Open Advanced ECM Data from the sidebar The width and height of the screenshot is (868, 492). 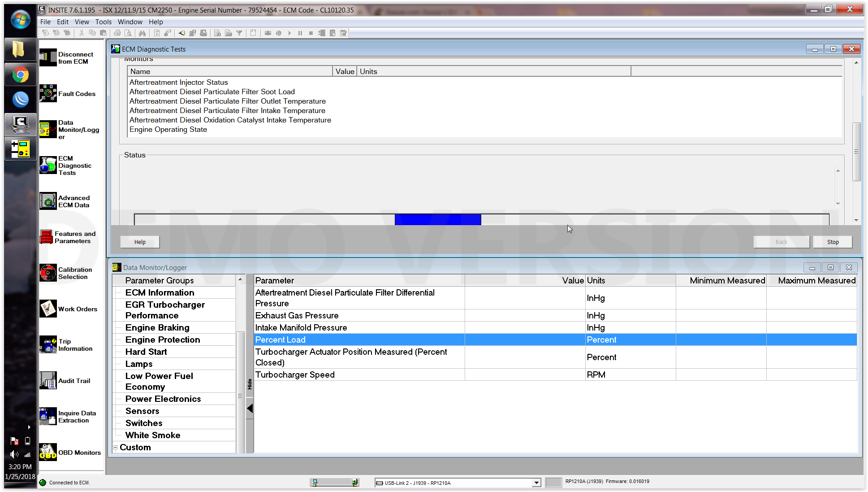tap(65, 201)
